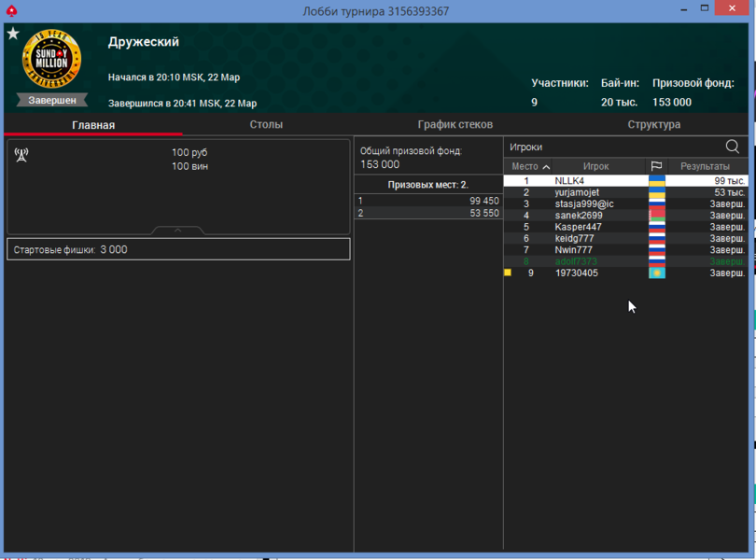Click the flag column header icon
Screen dimensions: 756x560
pyautogui.click(x=656, y=166)
